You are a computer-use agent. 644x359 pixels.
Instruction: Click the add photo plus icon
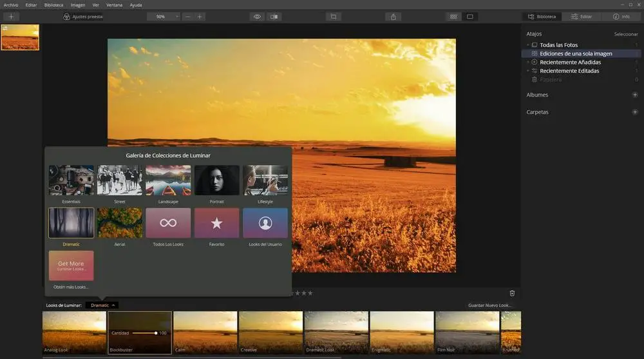coord(11,17)
